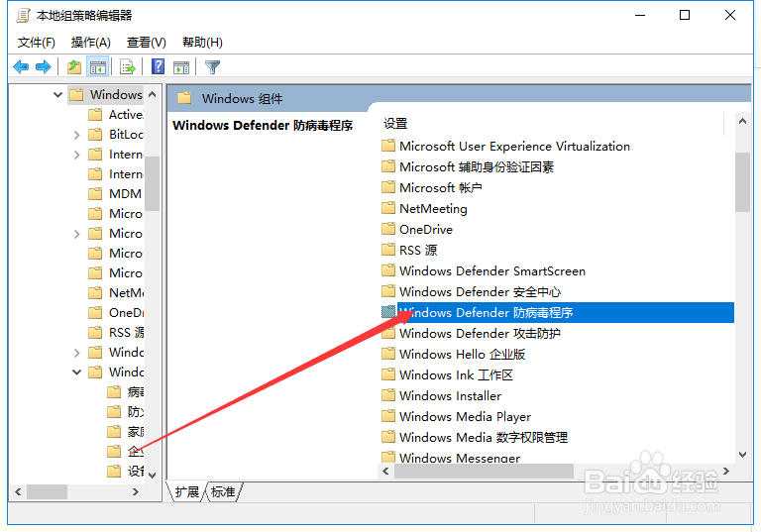The width and height of the screenshot is (761, 532).
Task: Toggle the show/hide console tree icon
Action: click(x=97, y=67)
